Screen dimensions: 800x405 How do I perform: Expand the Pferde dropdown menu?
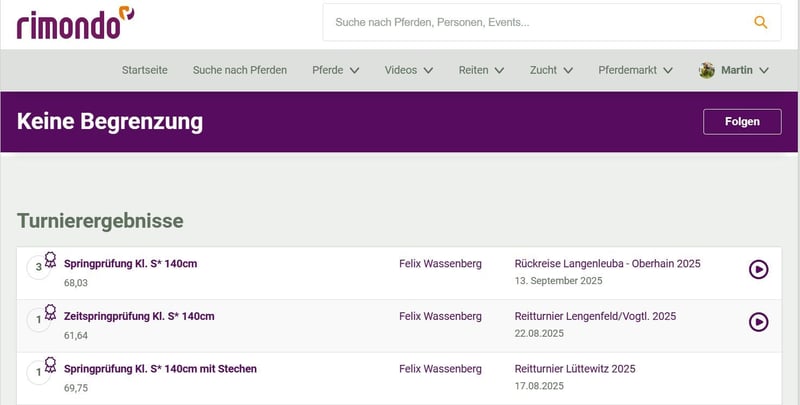[x=335, y=70]
